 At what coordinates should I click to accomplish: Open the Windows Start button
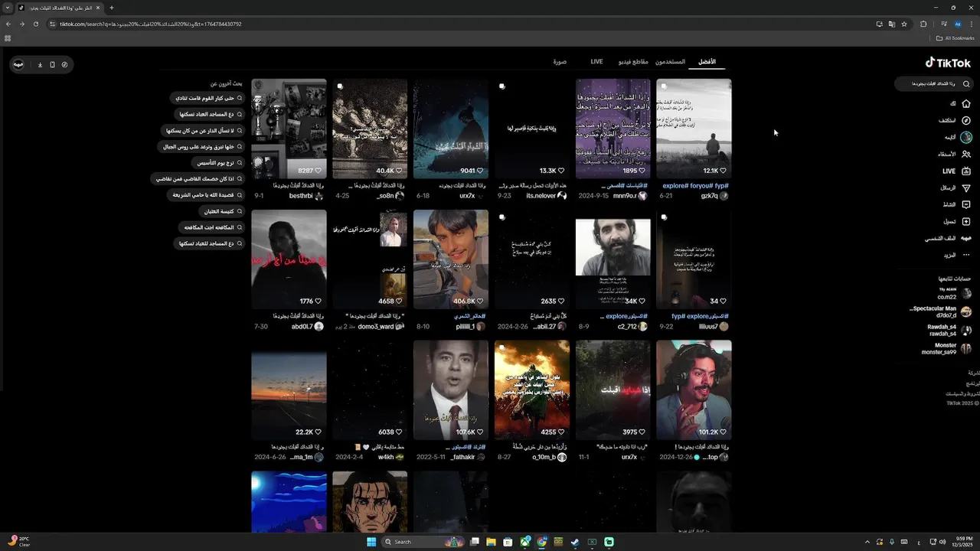point(371,542)
